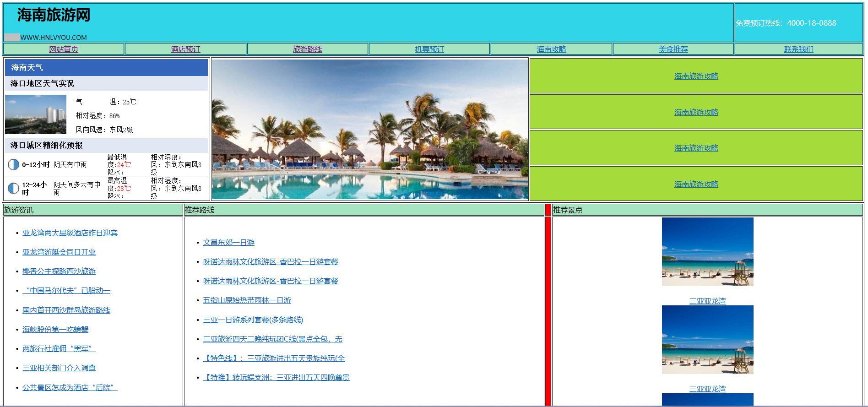This screenshot has height=407, width=868.
Task: Open news link 海峡股份第一吃螃蟹
Action: click(55, 329)
